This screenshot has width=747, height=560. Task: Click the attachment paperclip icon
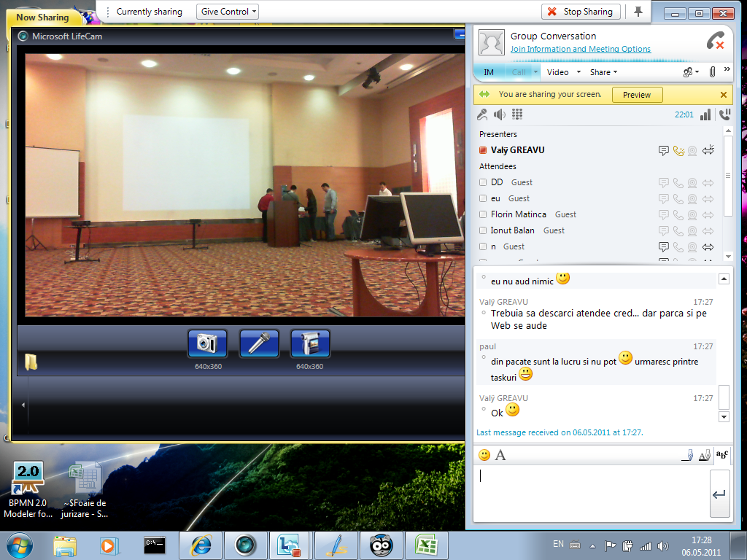[712, 72]
